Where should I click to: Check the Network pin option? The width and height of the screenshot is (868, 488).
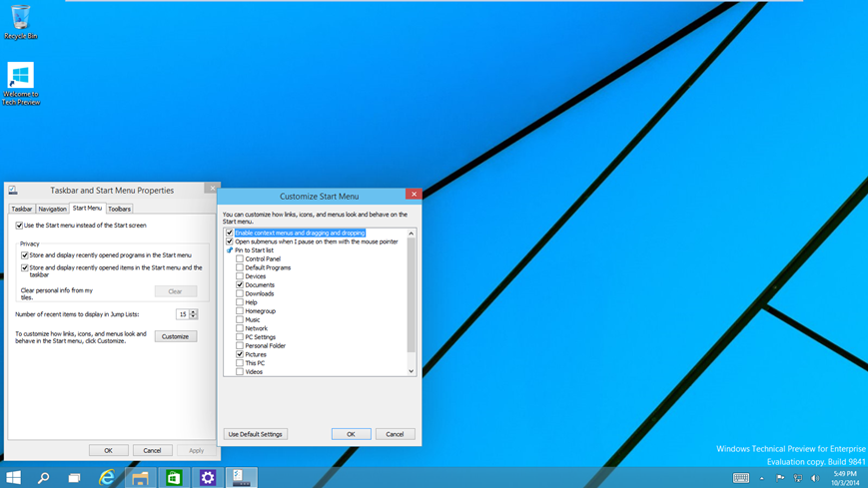[240, 328]
